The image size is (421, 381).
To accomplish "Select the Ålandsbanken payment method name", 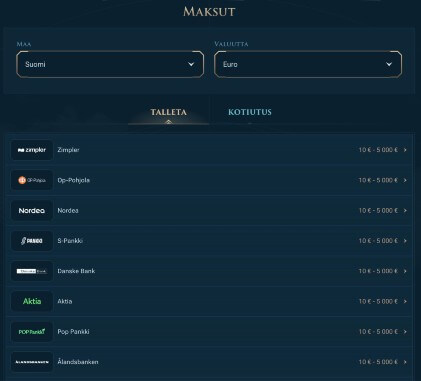I will [x=78, y=362].
